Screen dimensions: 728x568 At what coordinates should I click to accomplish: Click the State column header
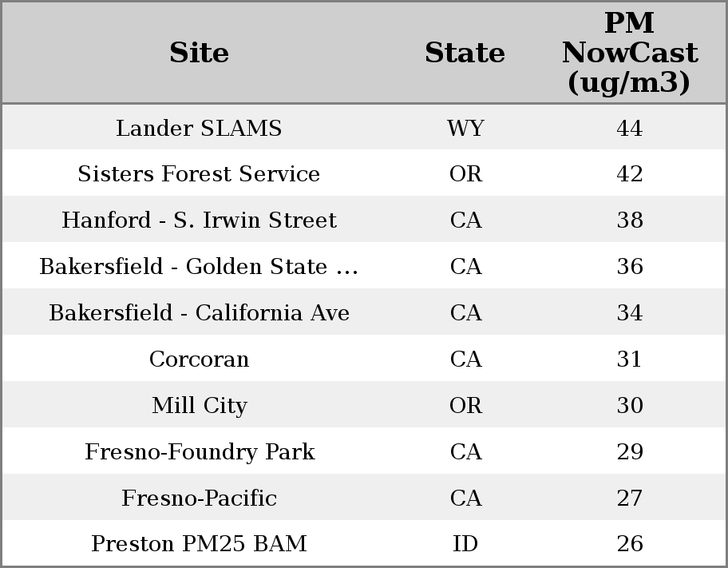[465, 53]
